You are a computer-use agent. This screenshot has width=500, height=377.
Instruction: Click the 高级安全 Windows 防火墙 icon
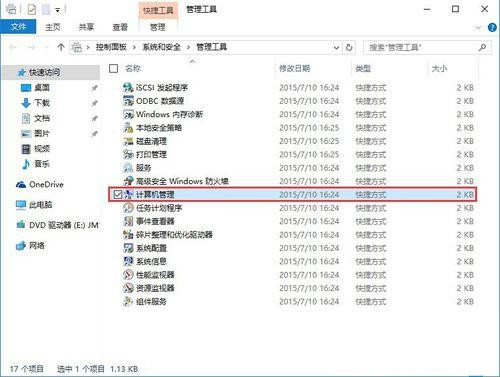tap(128, 181)
